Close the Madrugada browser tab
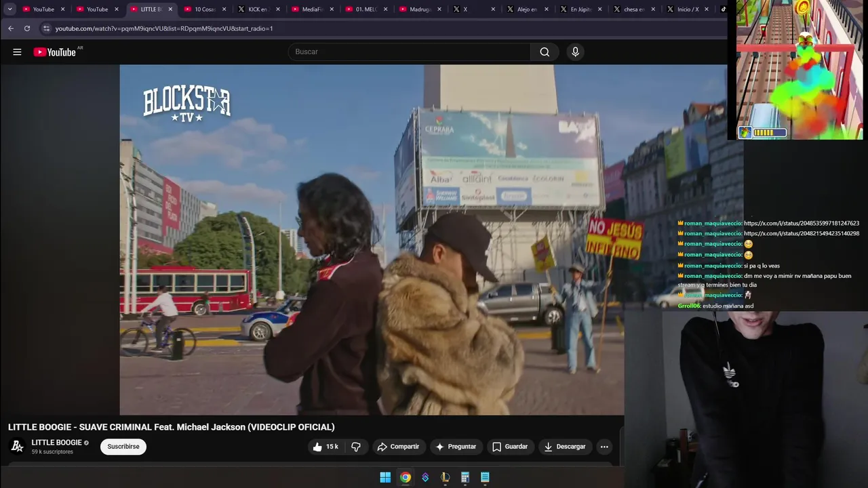This screenshot has height=488, width=868. [x=439, y=9]
